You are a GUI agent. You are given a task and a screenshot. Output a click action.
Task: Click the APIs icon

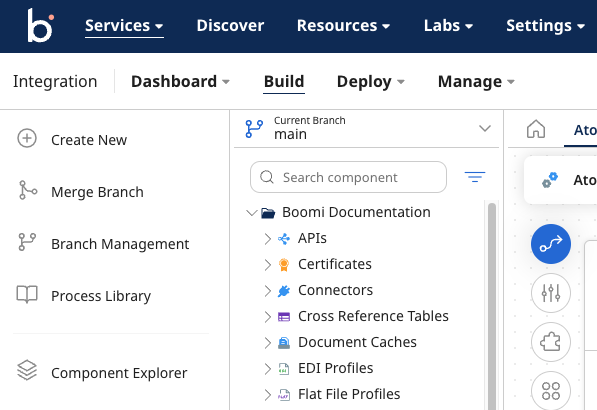pyautogui.click(x=284, y=239)
